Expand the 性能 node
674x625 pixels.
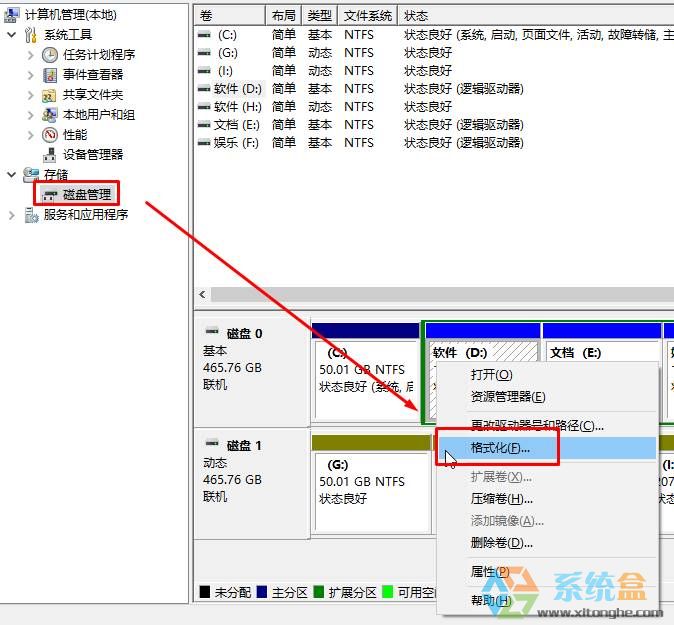31,135
